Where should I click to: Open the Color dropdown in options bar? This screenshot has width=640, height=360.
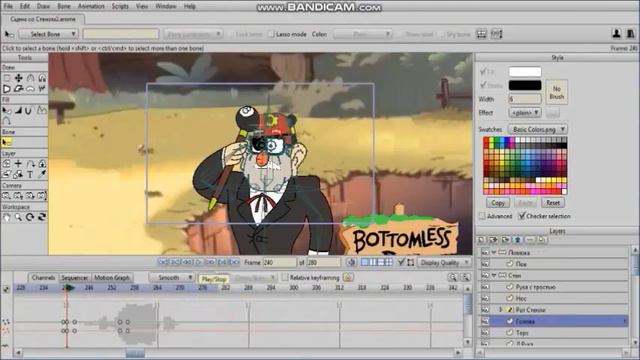coord(362,34)
